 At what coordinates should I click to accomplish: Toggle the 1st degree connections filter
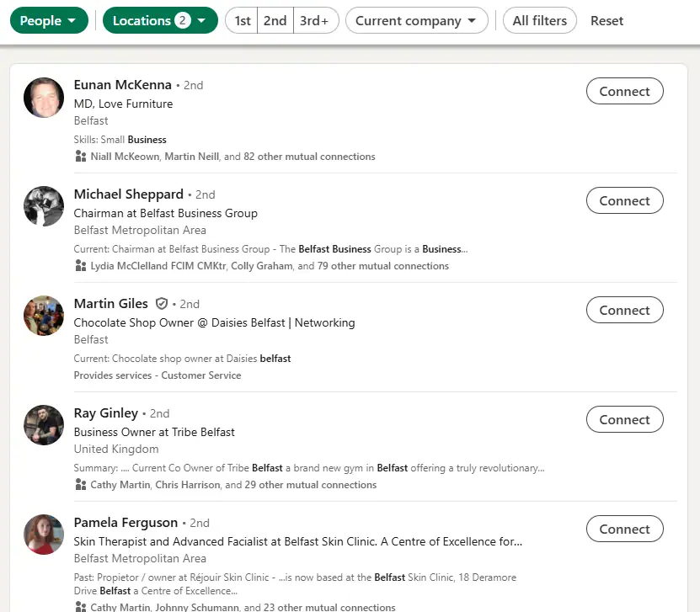click(x=242, y=20)
